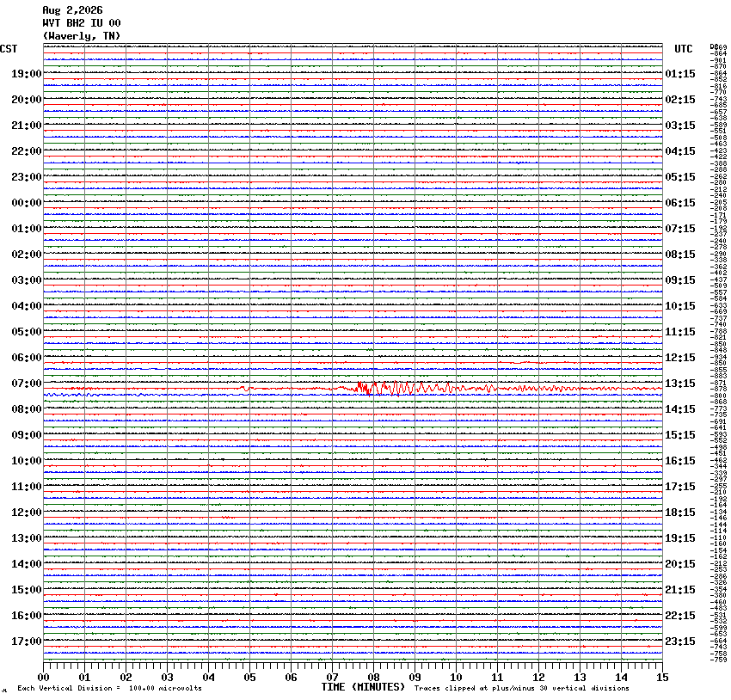Click the Traces clipped footer note
Viewport: 731px width, 700px height.
[x=522, y=688]
